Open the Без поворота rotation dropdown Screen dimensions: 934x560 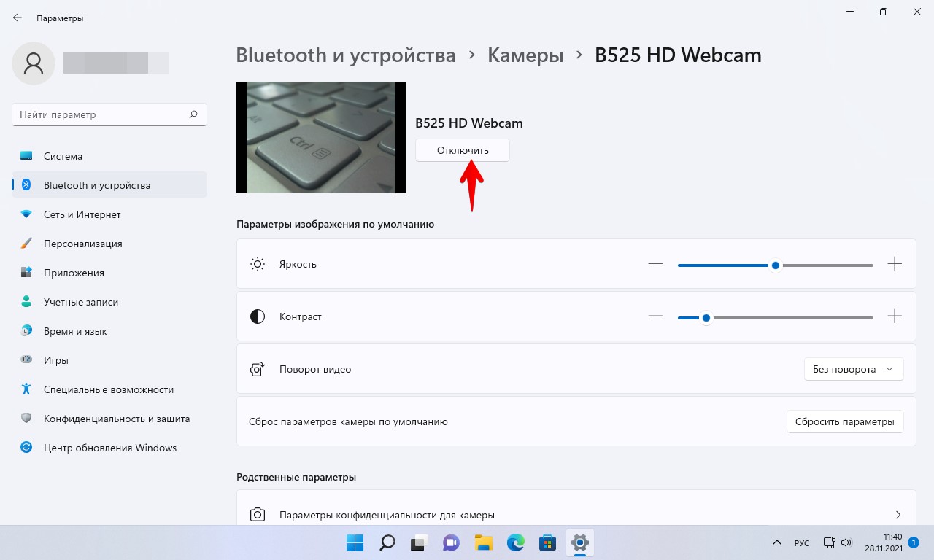coord(854,369)
